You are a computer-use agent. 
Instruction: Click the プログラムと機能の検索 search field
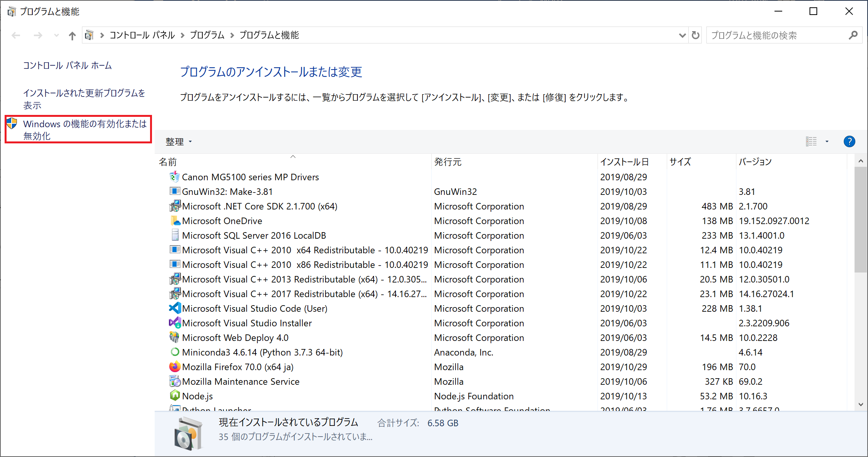tap(777, 35)
